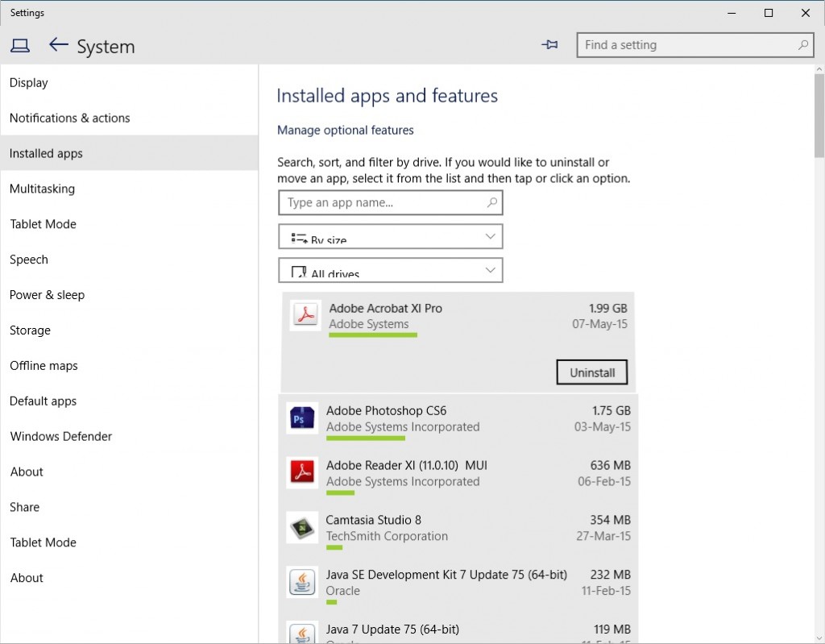Open Power & sleep in the sidebar
The image size is (825, 644).
coord(130,295)
